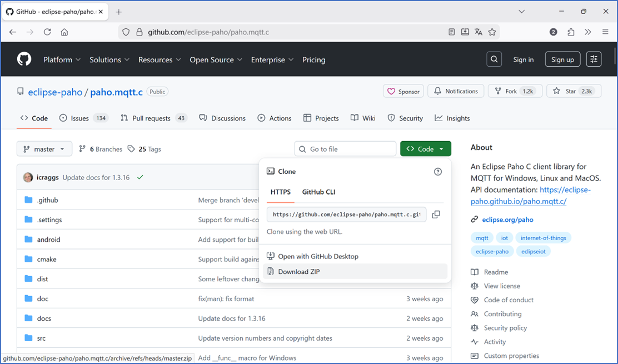Click the GitHub logo in header
The width and height of the screenshot is (618, 364).
[x=24, y=59]
